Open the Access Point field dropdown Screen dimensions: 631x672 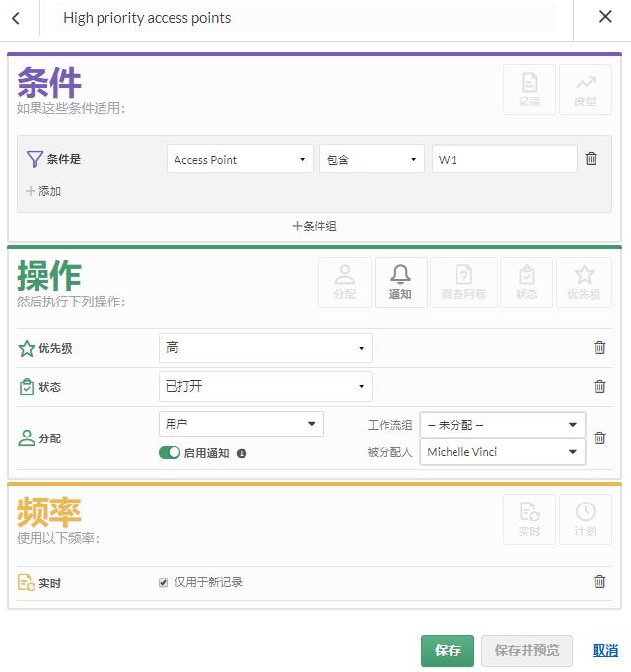click(240, 160)
